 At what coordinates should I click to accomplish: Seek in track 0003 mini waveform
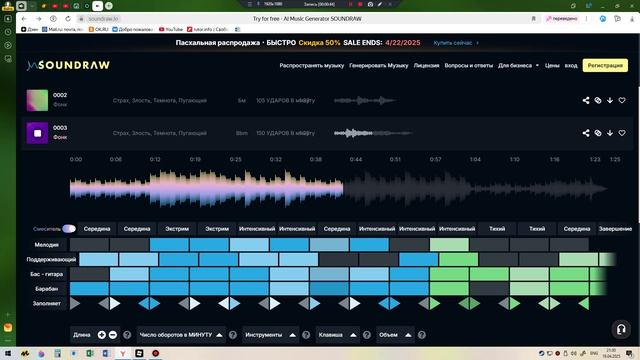point(373,133)
